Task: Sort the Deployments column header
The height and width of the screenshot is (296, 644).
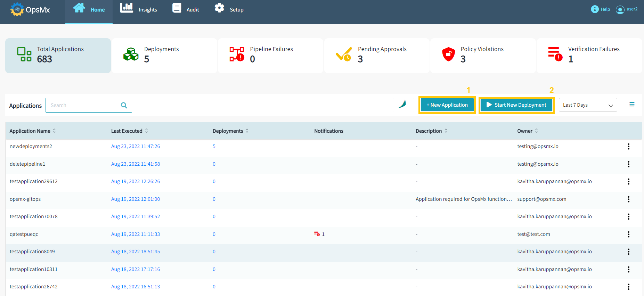Action: coord(247,131)
